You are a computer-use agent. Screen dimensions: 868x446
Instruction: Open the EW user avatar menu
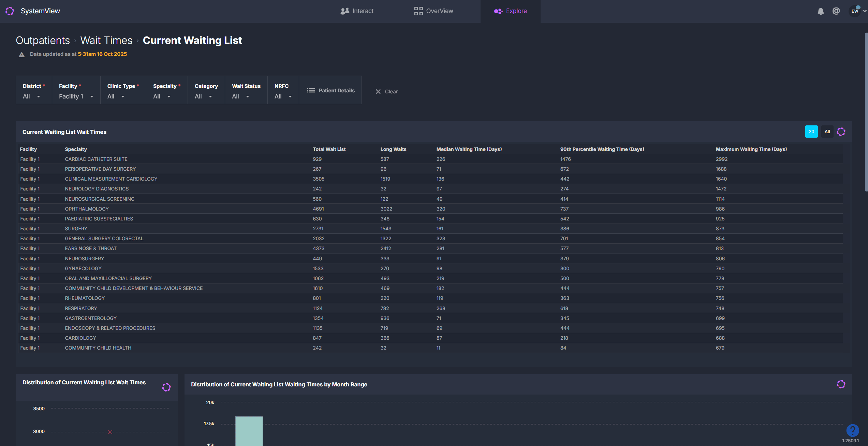click(x=855, y=11)
